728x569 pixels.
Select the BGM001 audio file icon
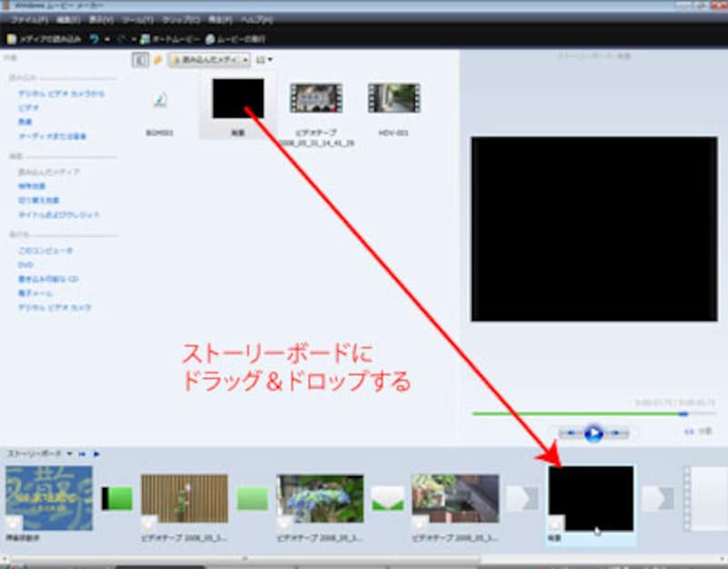tap(160, 101)
